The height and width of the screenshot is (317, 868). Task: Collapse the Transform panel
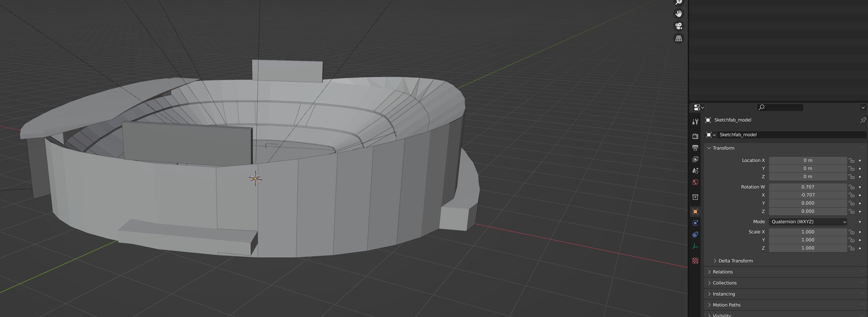point(723,148)
